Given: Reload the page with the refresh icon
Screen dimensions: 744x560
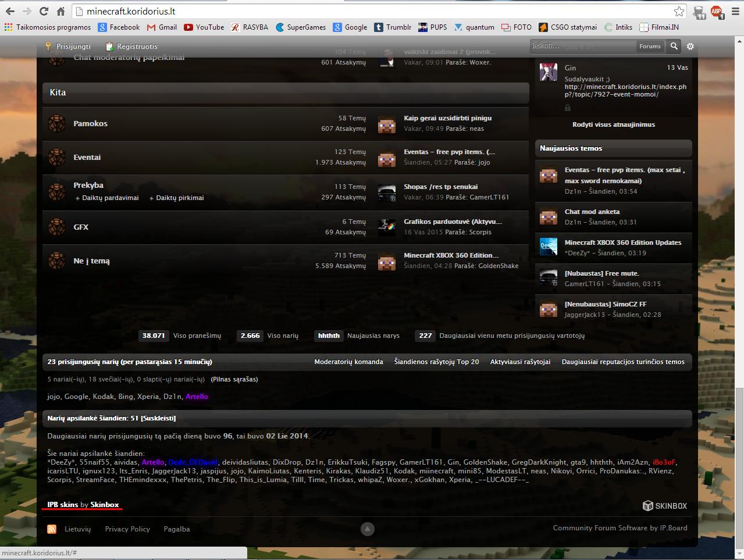Looking at the screenshot, I should tap(44, 11).
